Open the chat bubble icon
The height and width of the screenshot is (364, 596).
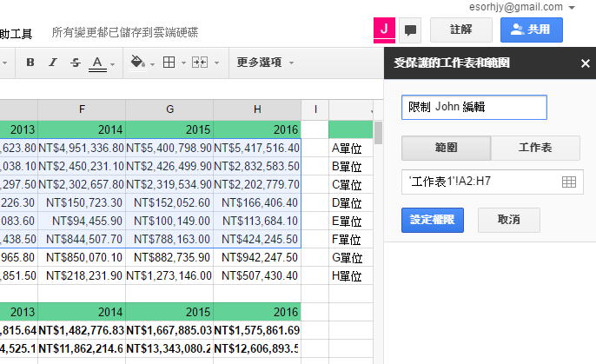click(410, 30)
